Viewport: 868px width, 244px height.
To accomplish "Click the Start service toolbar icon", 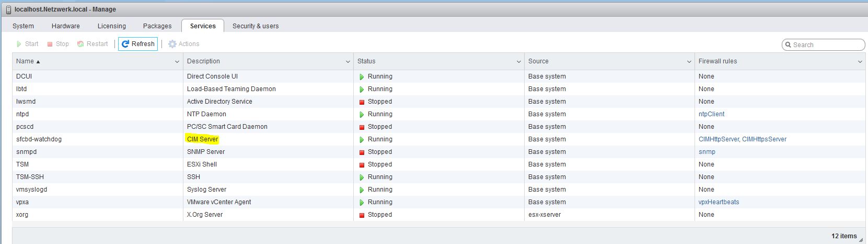I will tap(19, 44).
